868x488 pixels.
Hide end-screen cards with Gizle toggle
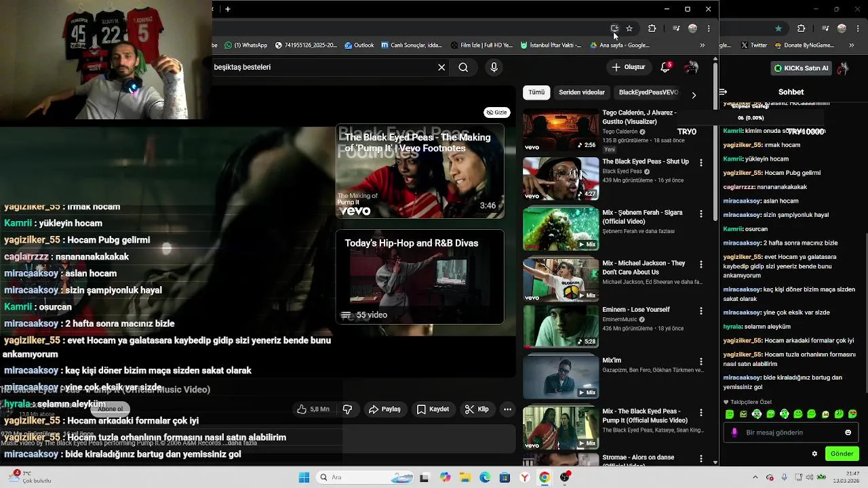pos(497,113)
